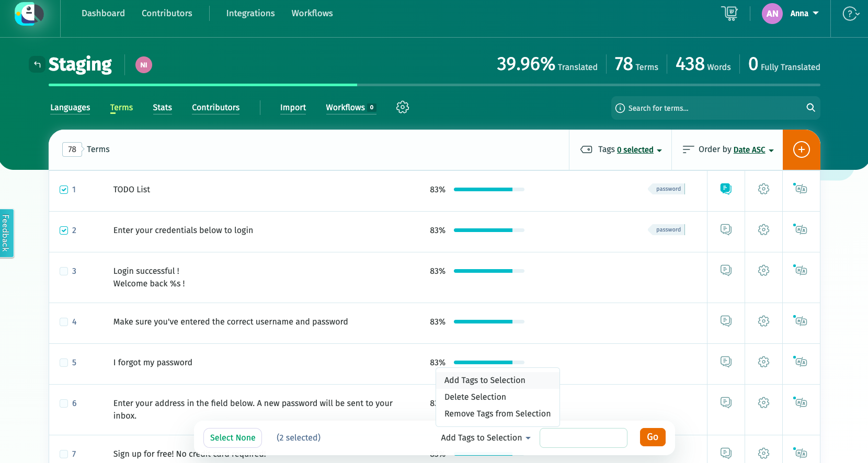868x463 pixels.
Task: Click the orange Go button
Action: pos(653,437)
